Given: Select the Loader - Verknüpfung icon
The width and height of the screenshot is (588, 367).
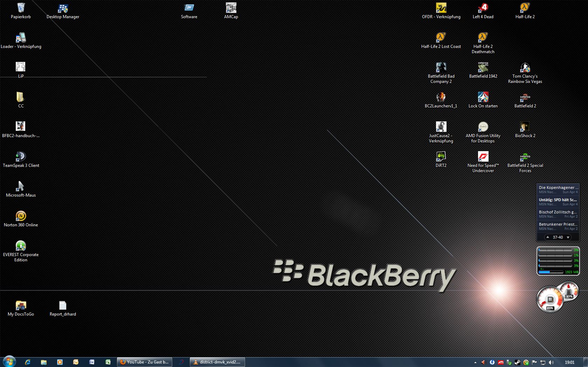Looking at the screenshot, I should pos(21,41).
